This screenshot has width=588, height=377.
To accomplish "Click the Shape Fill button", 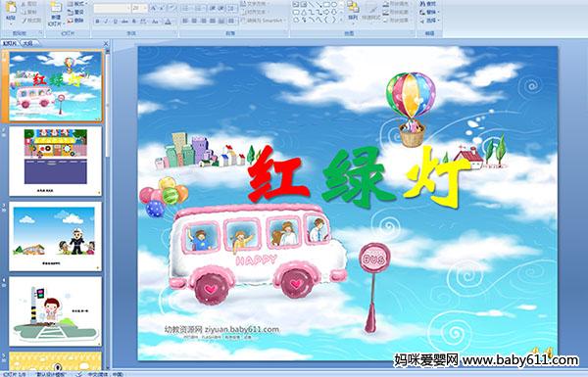I will (x=396, y=4).
